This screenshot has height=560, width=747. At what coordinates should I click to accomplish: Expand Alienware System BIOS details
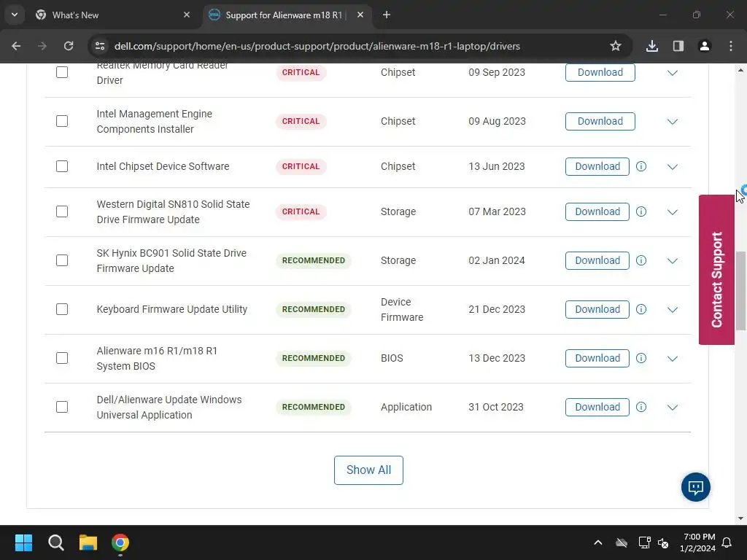click(x=672, y=359)
